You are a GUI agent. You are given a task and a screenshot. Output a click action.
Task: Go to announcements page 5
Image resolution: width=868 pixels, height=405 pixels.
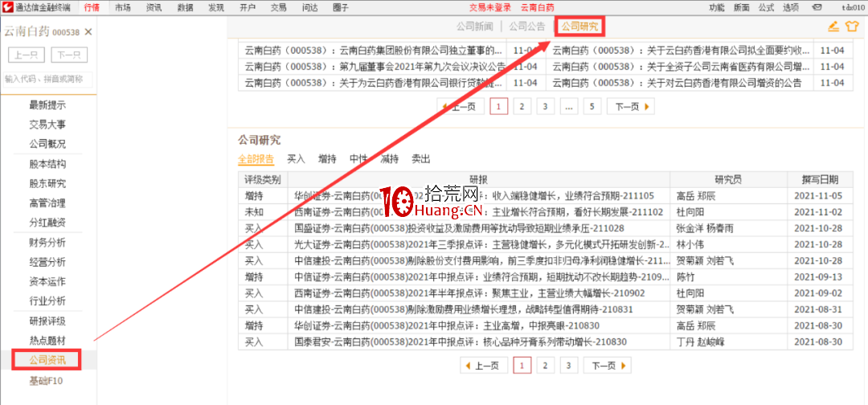click(592, 107)
